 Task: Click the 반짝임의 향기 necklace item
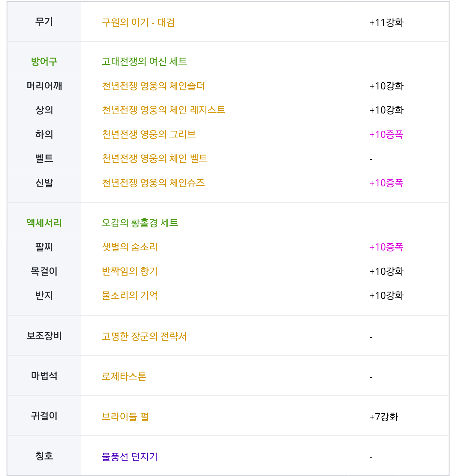130,271
